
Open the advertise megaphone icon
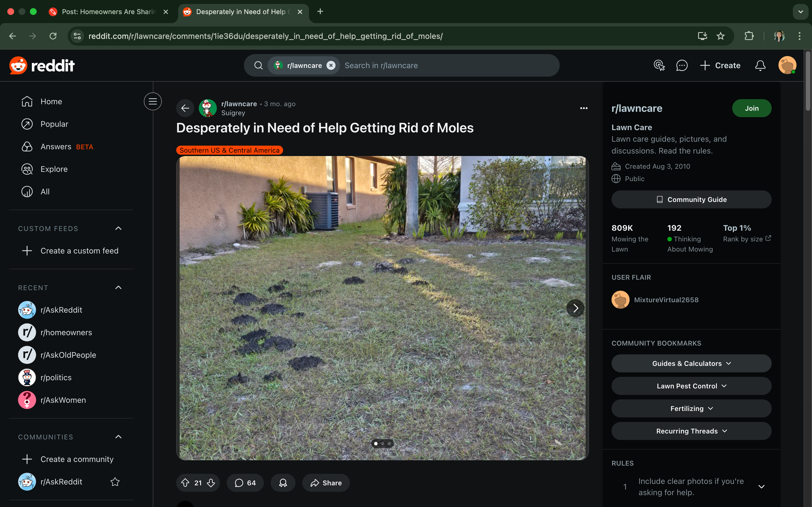(659, 65)
